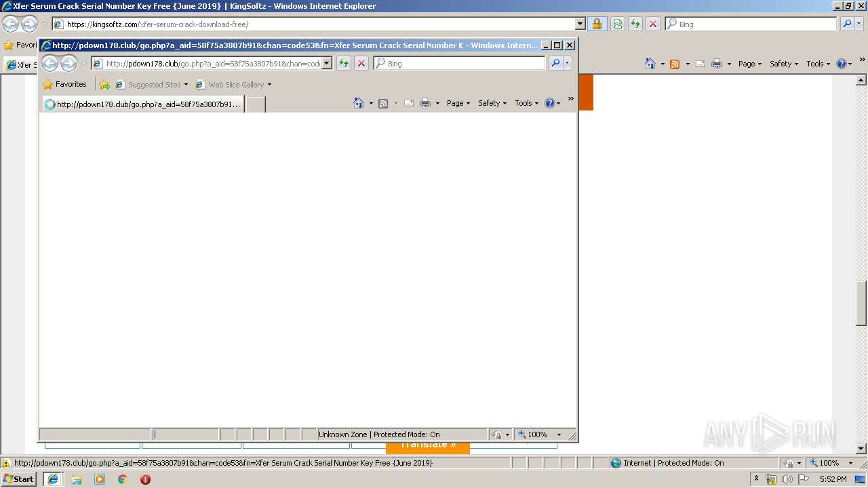This screenshot has width=868, height=488.
Task: Click the popup RSS feeds icon
Action: click(x=383, y=103)
